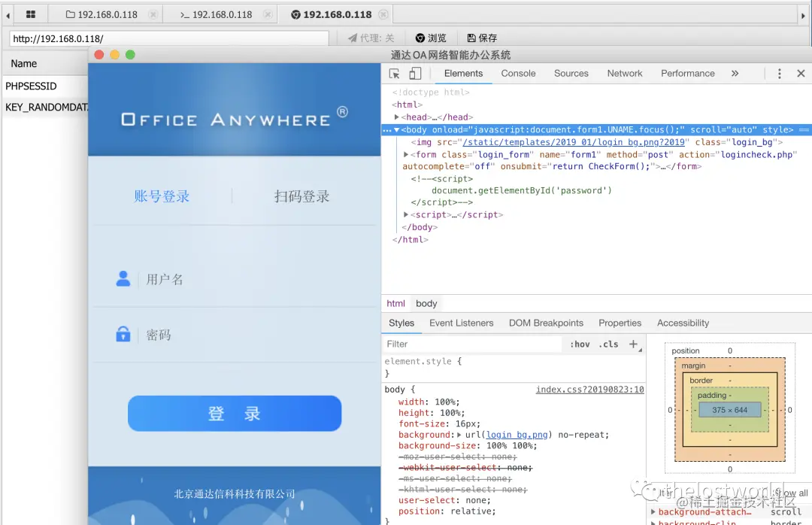
Task: Close the DevTools panel
Action: pos(801,74)
